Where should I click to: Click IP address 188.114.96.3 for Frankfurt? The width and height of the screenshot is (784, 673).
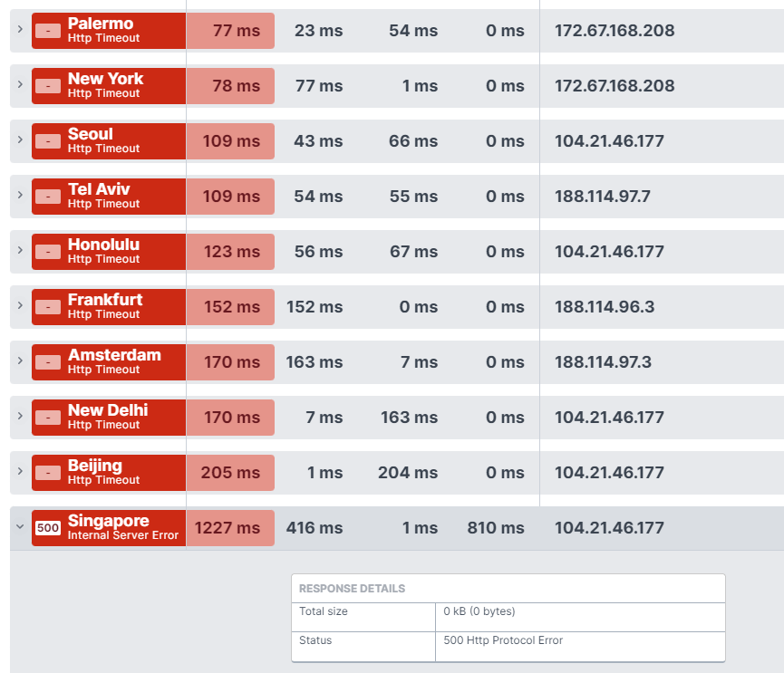point(605,307)
